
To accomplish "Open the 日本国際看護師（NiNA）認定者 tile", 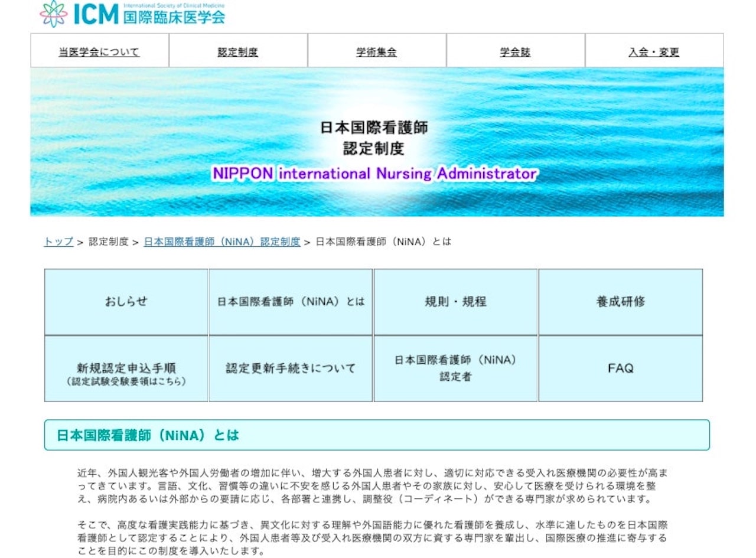I will point(455,368).
